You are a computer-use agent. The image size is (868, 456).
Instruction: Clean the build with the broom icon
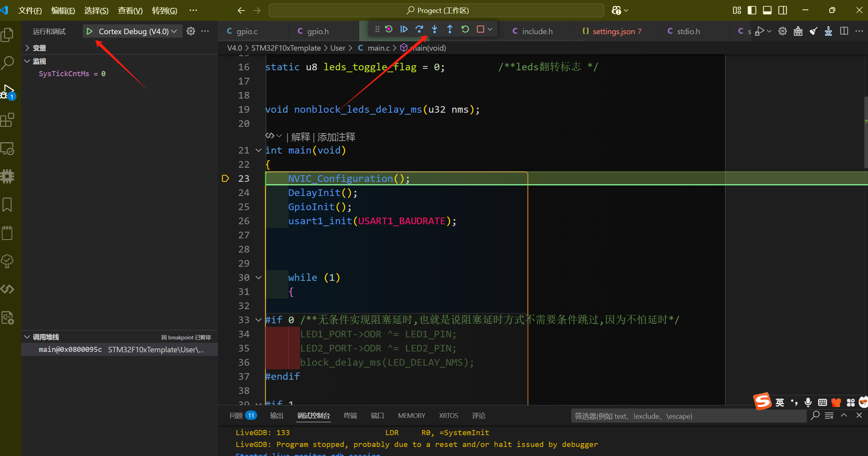[x=813, y=31]
